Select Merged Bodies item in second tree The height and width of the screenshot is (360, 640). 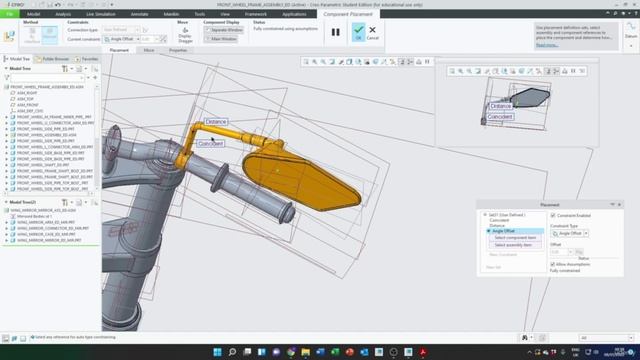34,216
